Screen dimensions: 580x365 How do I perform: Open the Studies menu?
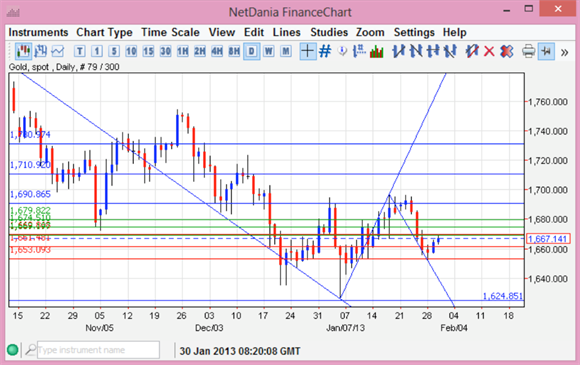329,33
